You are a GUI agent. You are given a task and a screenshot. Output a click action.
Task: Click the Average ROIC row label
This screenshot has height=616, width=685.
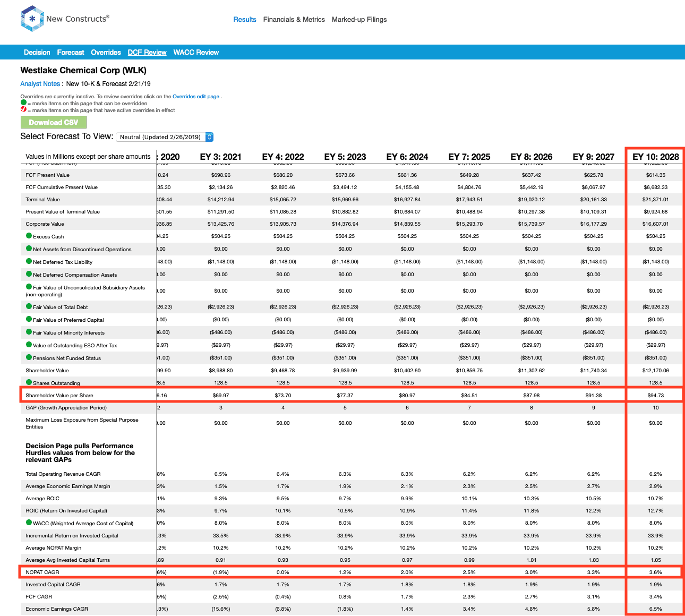[x=42, y=499]
